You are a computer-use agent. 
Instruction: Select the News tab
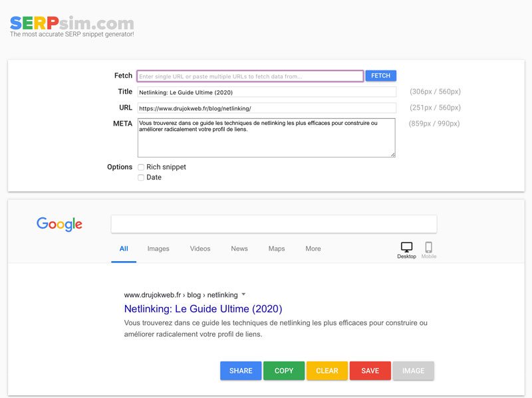pyautogui.click(x=239, y=249)
